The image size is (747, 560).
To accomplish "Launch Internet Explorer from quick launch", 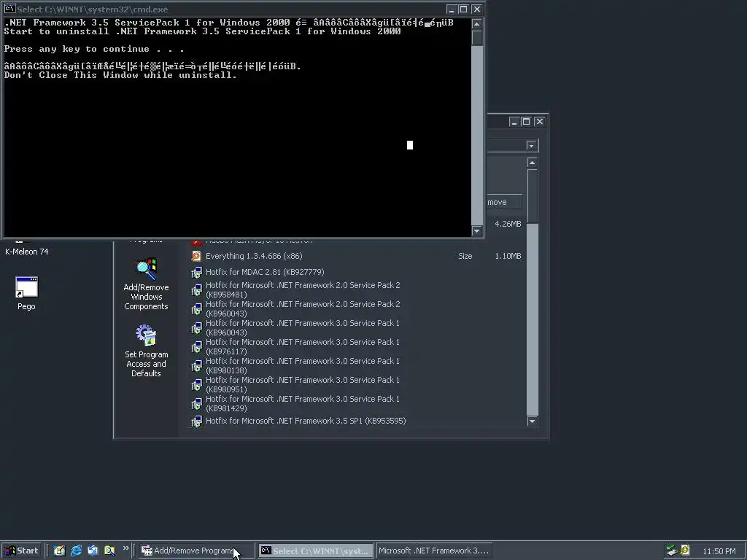I will point(76,551).
